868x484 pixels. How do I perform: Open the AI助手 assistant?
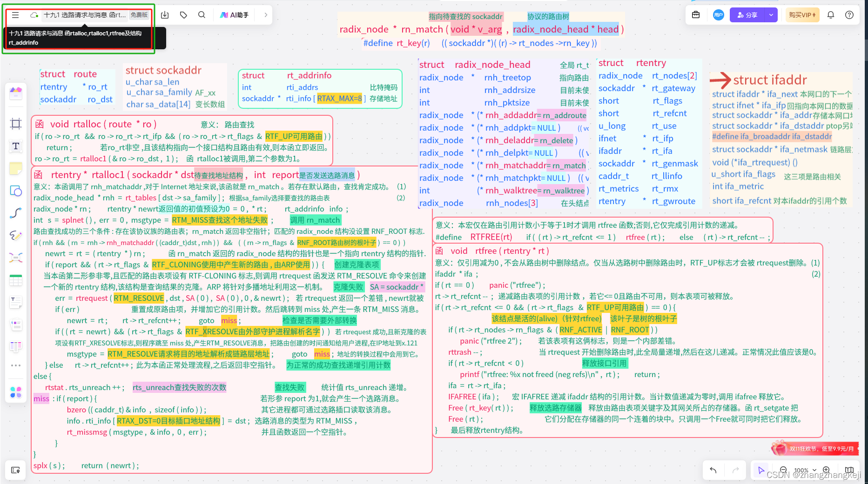[x=235, y=15]
